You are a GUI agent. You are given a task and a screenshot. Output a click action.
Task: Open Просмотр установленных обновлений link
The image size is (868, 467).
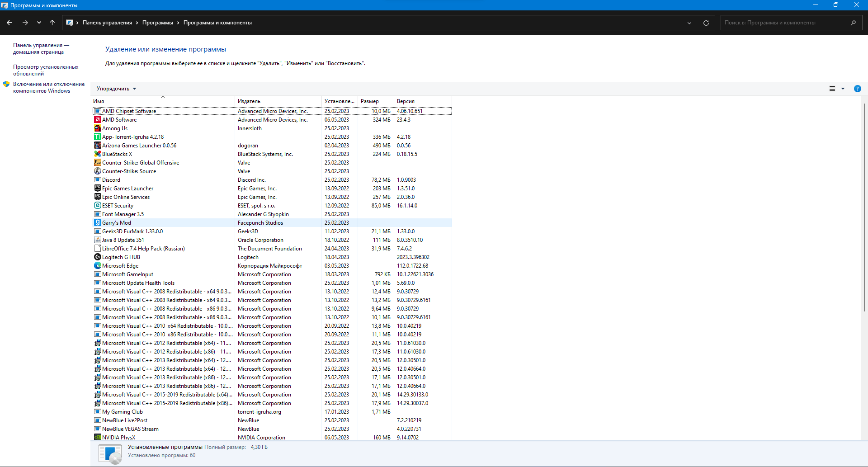46,71
